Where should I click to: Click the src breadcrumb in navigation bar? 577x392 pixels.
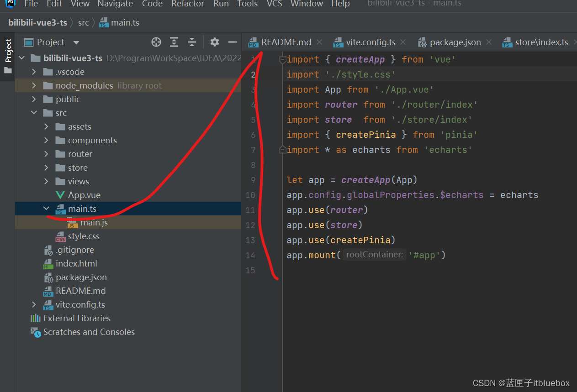click(83, 22)
